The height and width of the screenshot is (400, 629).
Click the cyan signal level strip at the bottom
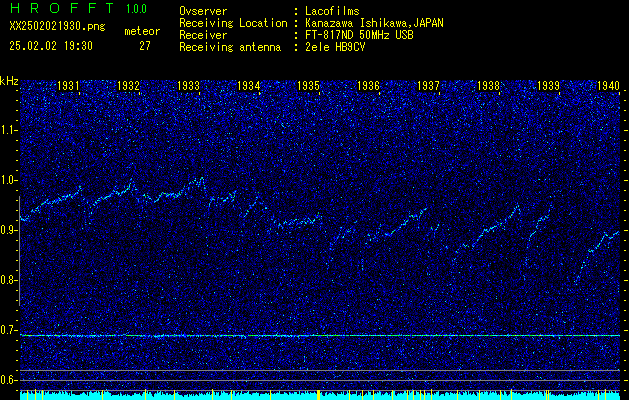(320, 395)
